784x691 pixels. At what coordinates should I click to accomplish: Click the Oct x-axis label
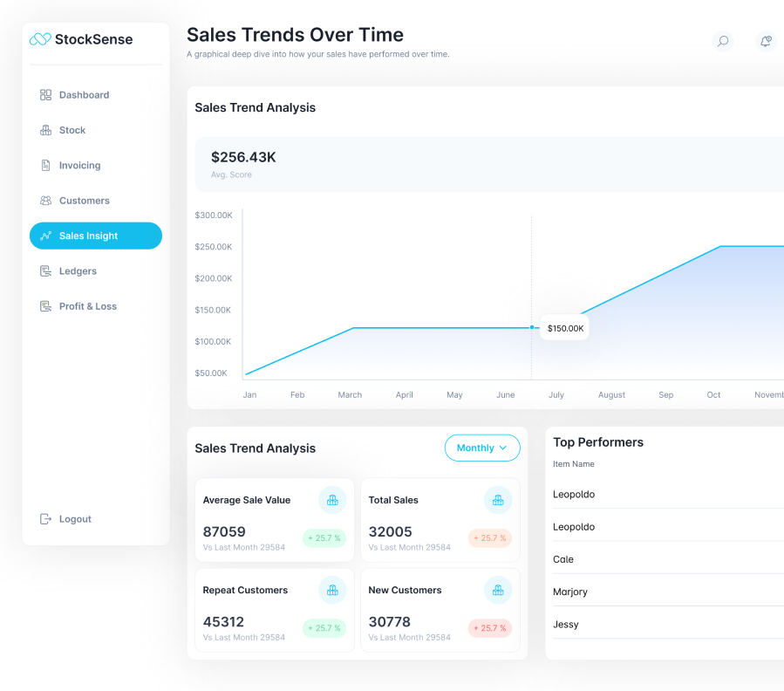click(x=713, y=394)
